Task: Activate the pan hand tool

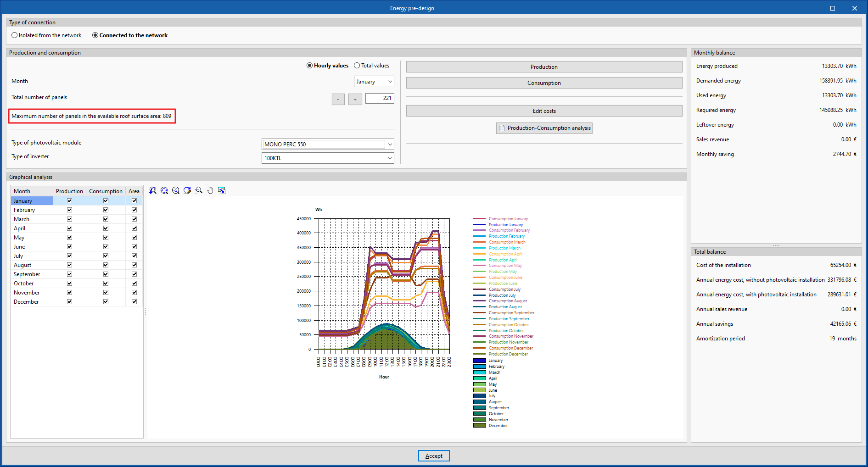Action: (x=210, y=190)
